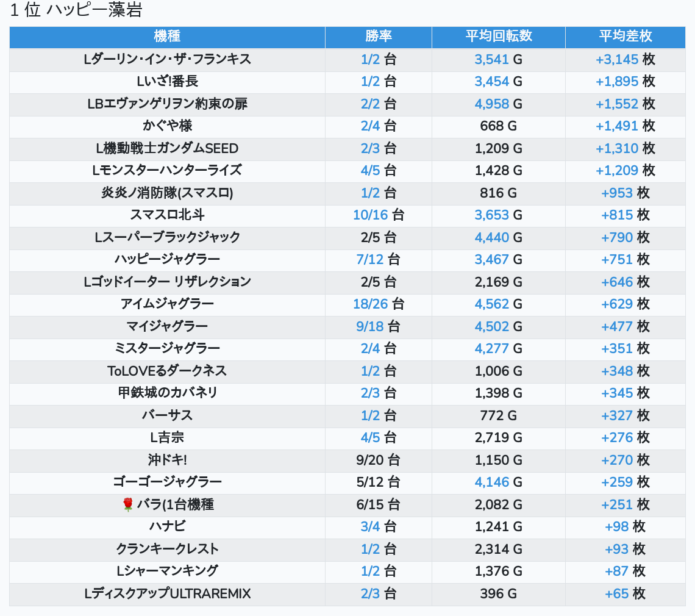Viewport: 695px width, 616px height.
Task: Select the 2,719 G spins cell
Action: click(499, 438)
